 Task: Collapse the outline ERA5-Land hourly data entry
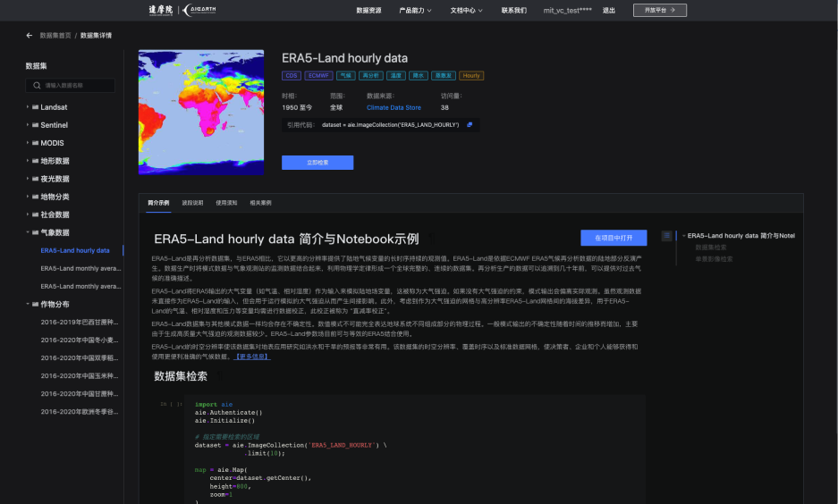pyautogui.click(x=683, y=235)
